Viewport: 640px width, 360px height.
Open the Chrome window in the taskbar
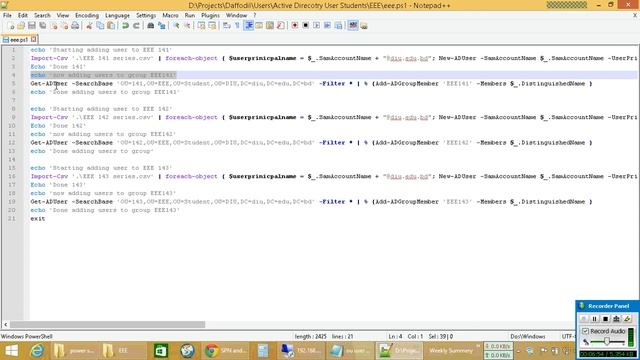click(226, 351)
